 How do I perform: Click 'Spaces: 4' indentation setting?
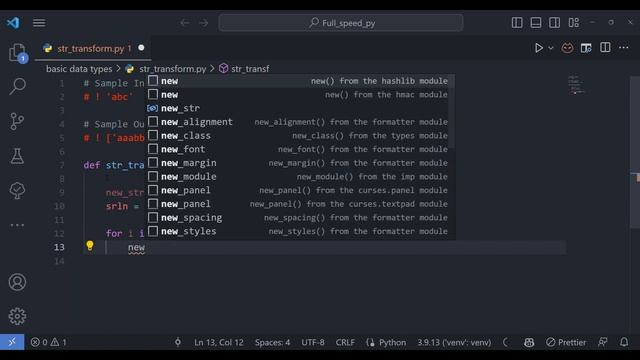coord(272,342)
